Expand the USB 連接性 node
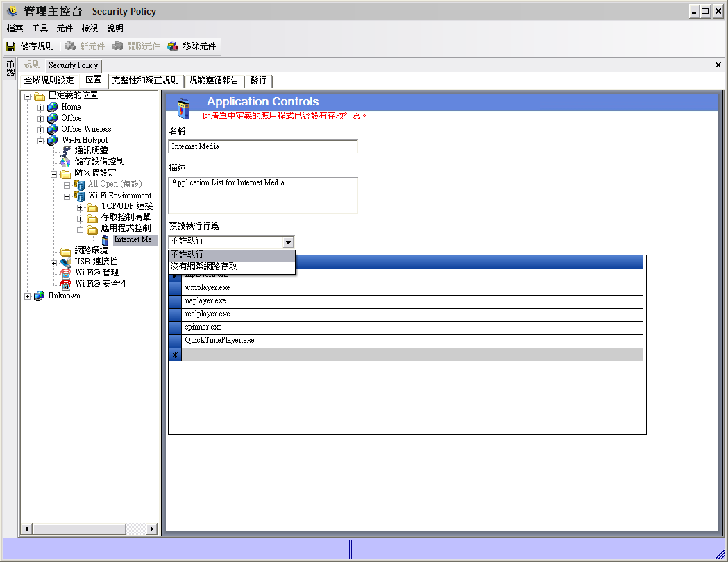Screen dimensions: 728x562 (54, 263)
